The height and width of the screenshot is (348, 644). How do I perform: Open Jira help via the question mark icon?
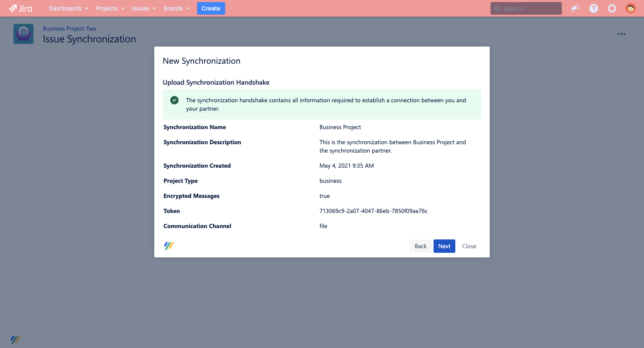pos(593,8)
